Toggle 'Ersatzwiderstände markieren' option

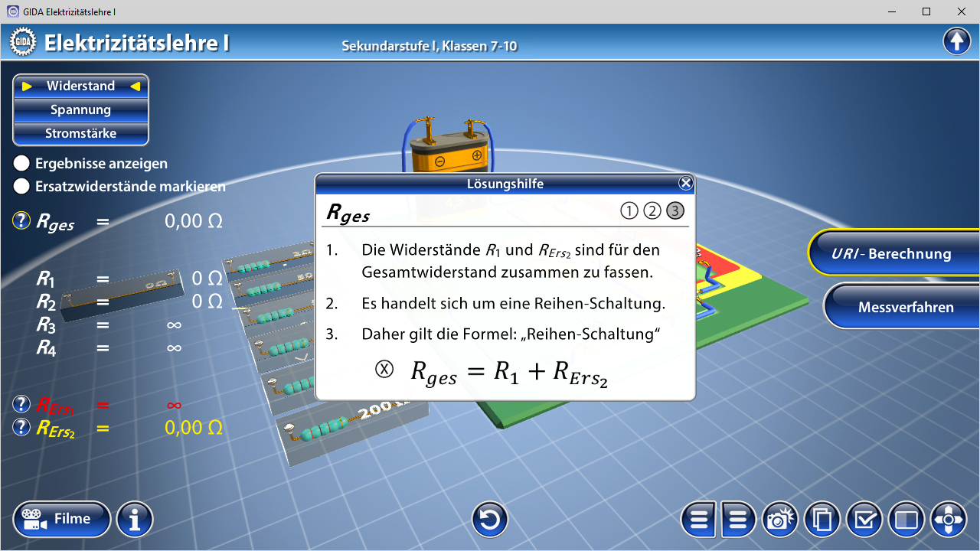pyautogui.click(x=22, y=186)
